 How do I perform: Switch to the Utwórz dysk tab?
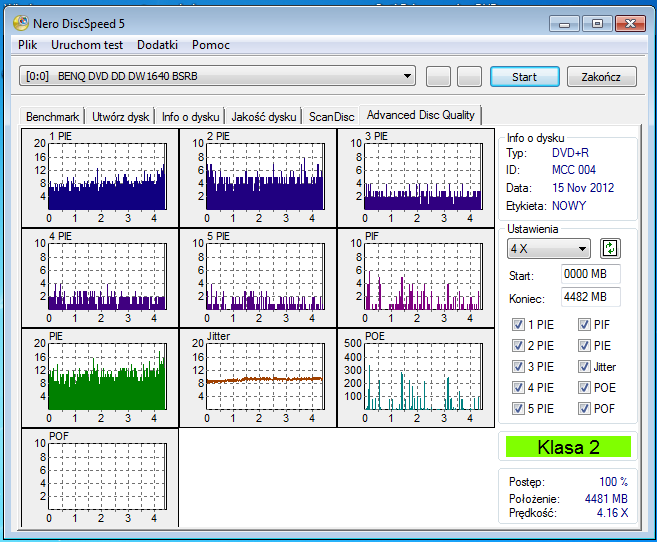click(x=121, y=116)
